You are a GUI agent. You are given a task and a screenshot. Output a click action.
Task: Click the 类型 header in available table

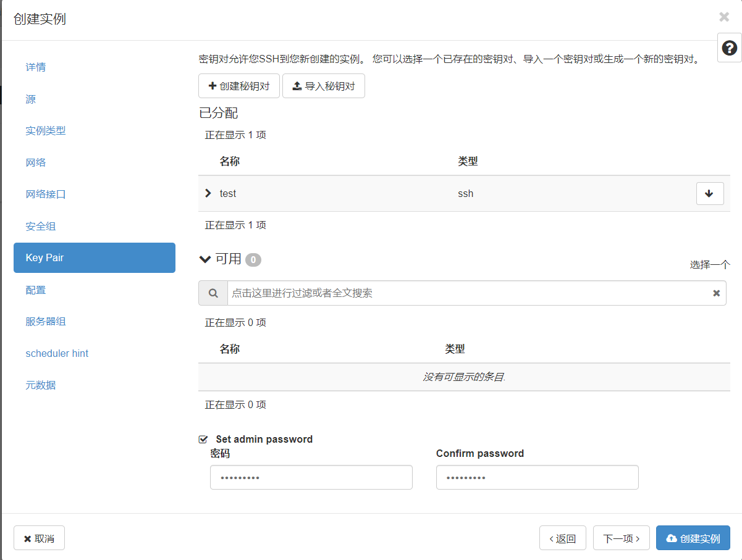(x=455, y=349)
